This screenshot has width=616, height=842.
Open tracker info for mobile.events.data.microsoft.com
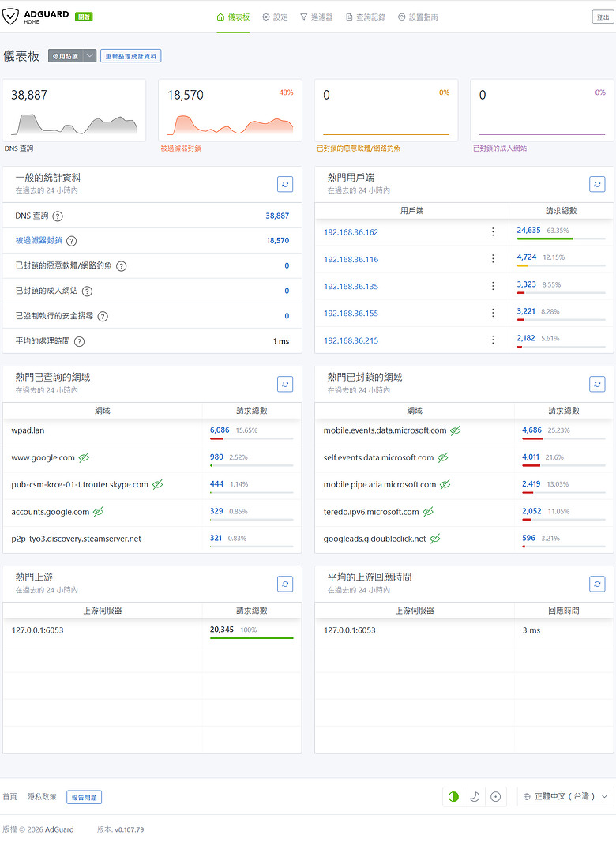coord(456,430)
